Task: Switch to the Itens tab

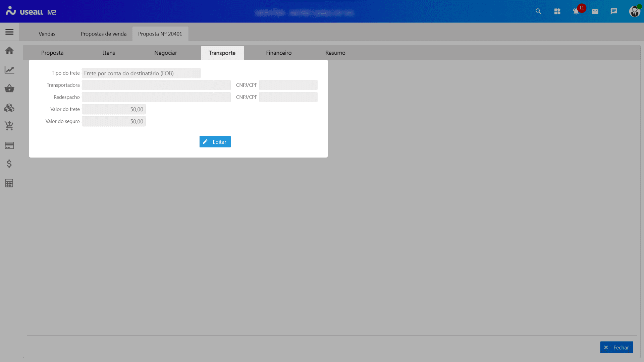Action: tap(109, 53)
